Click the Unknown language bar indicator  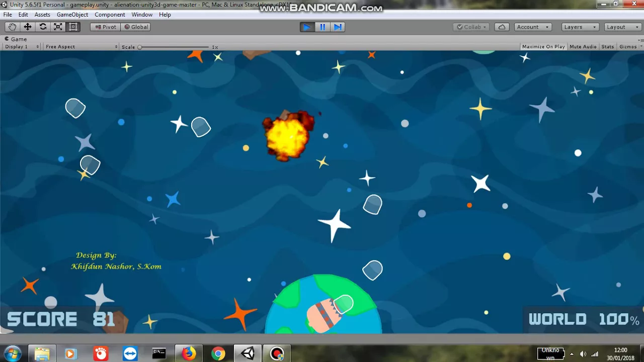click(550, 353)
